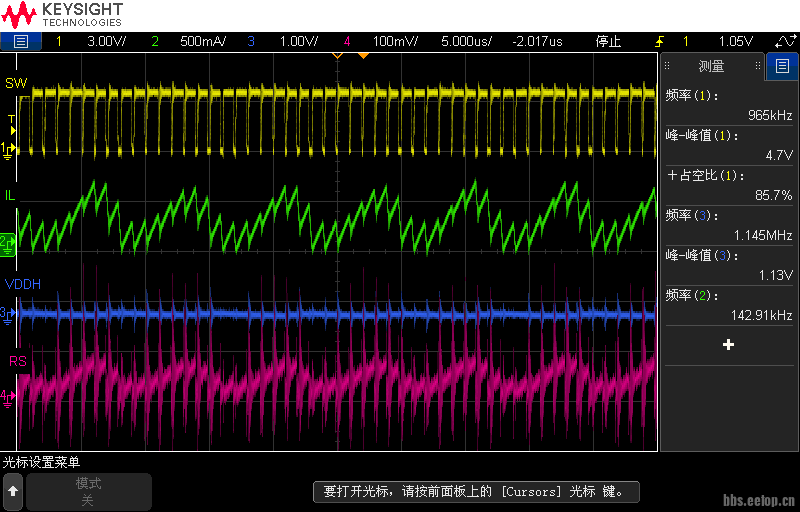Viewport: 800px width, 512px height.
Task: Click the SW channel label
Action: tap(16, 83)
